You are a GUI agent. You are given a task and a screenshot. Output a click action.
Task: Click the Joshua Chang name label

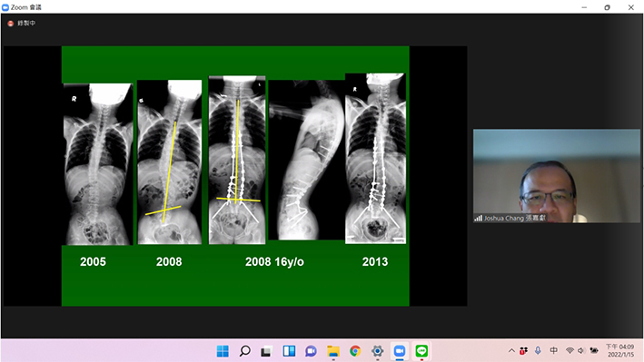[x=515, y=218]
